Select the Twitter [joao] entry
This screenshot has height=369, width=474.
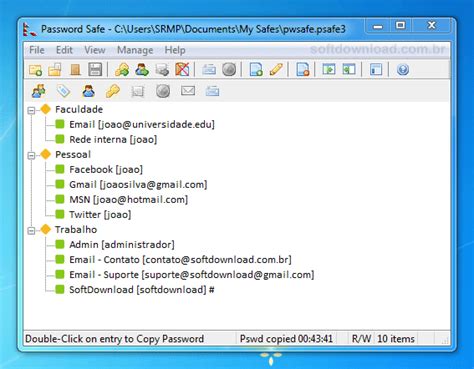(x=100, y=214)
